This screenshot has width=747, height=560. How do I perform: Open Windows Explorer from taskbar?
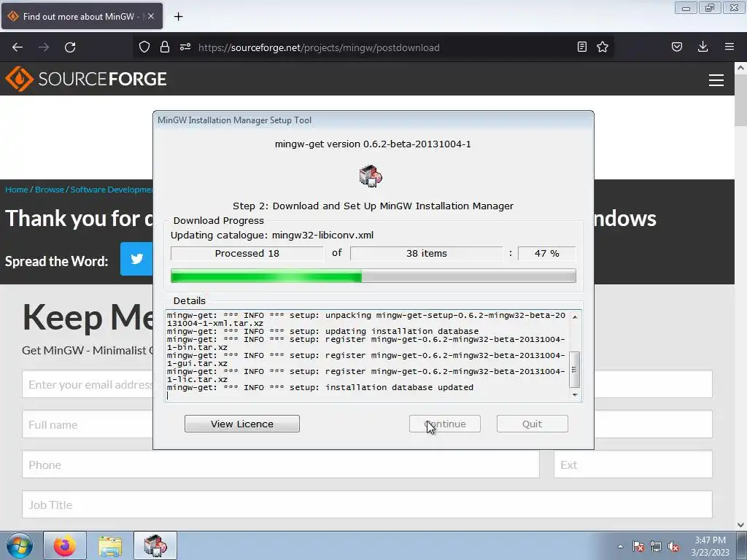(110, 545)
